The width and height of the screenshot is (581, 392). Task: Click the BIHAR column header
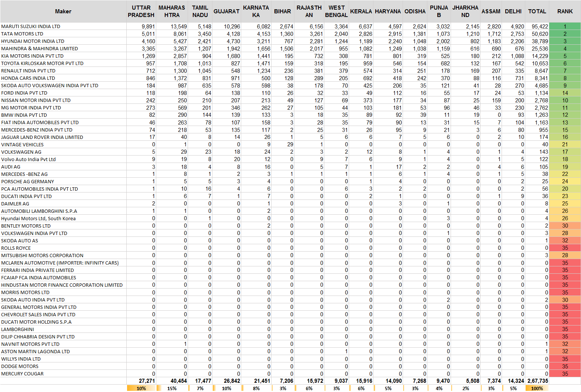[x=283, y=11]
